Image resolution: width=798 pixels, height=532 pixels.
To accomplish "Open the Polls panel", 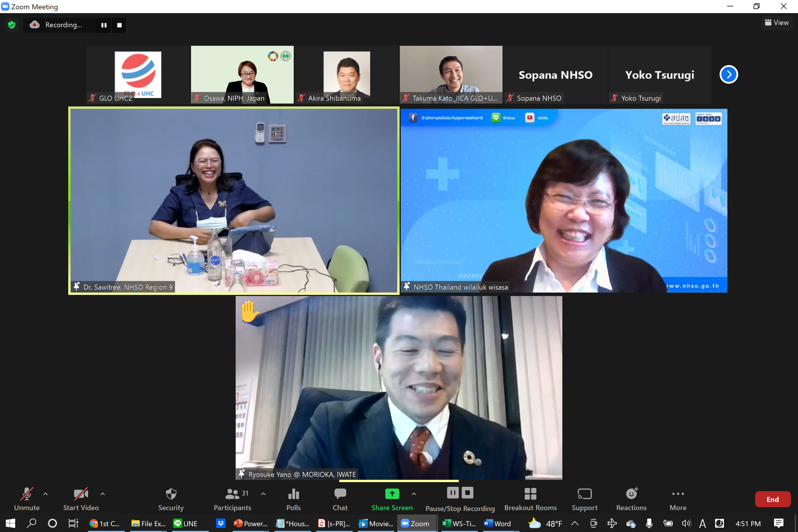I will pyautogui.click(x=293, y=499).
